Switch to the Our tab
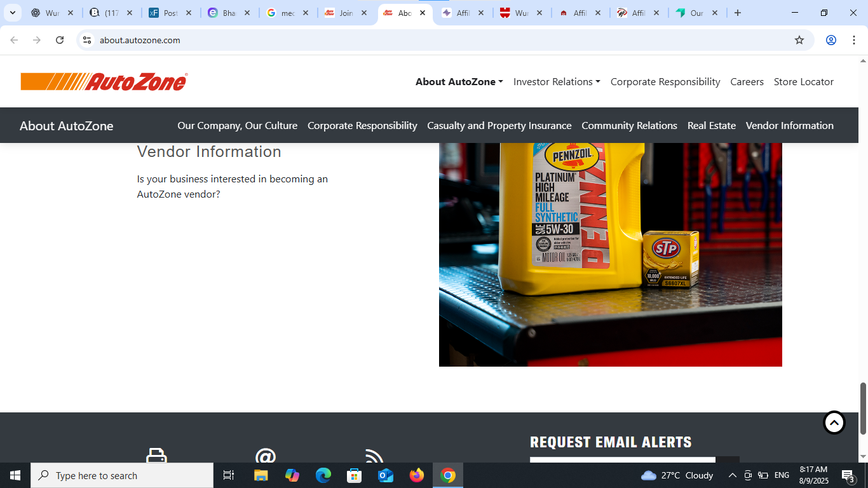This screenshot has width=868, height=488. (697, 13)
